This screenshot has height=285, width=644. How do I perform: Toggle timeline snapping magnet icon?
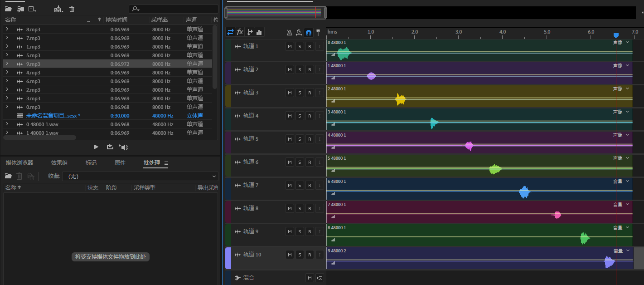click(x=309, y=33)
